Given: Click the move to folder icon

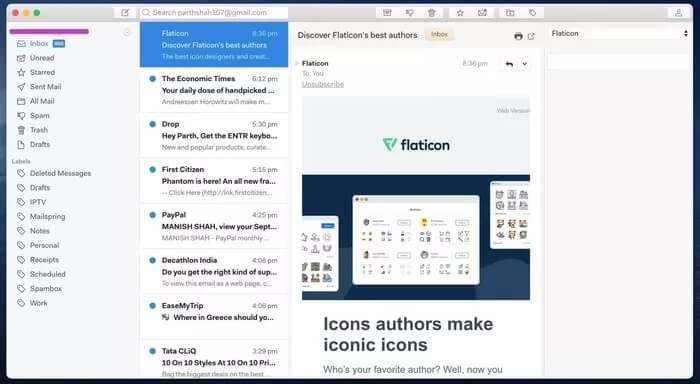Looking at the screenshot, I should pos(510,13).
